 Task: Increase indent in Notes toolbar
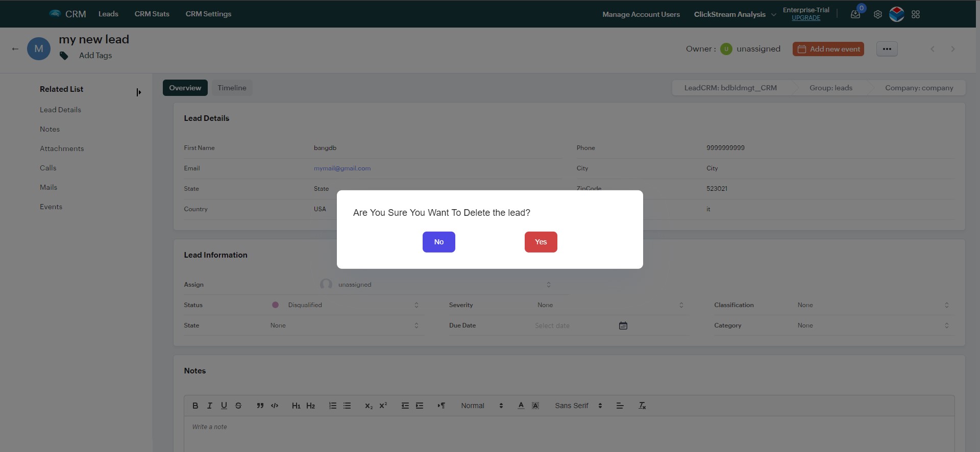point(420,406)
